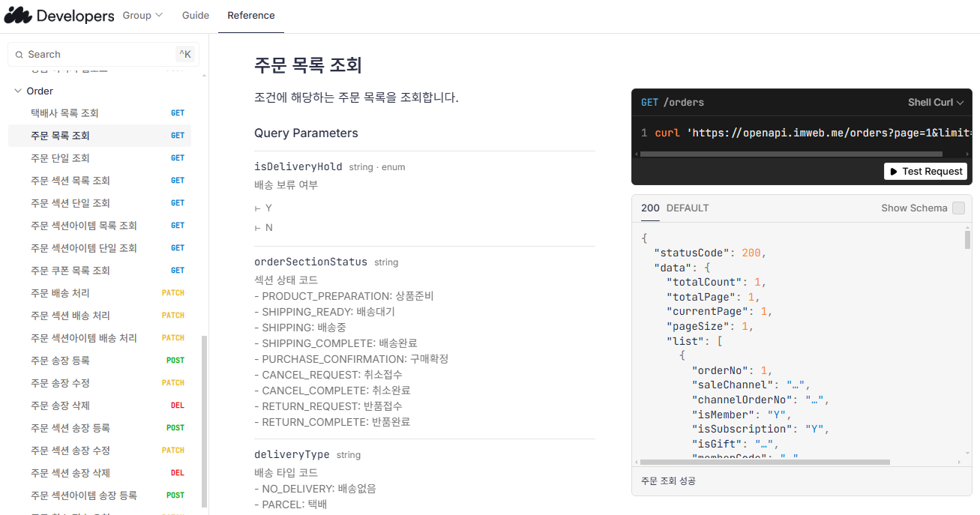The height and width of the screenshot is (515, 980).
Task: Click the Y enum value under isDeliveryHold
Action: [x=268, y=208]
